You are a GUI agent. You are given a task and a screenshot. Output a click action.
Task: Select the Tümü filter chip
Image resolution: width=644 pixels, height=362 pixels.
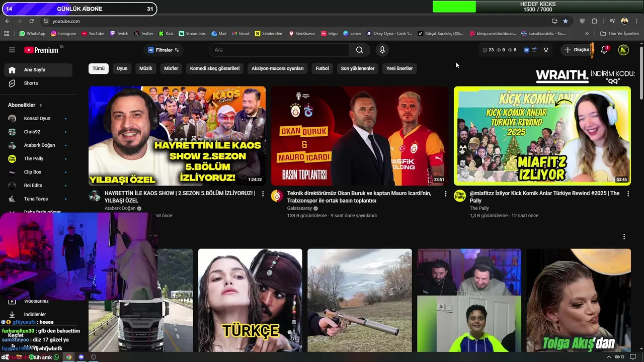pyautogui.click(x=99, y=68)
